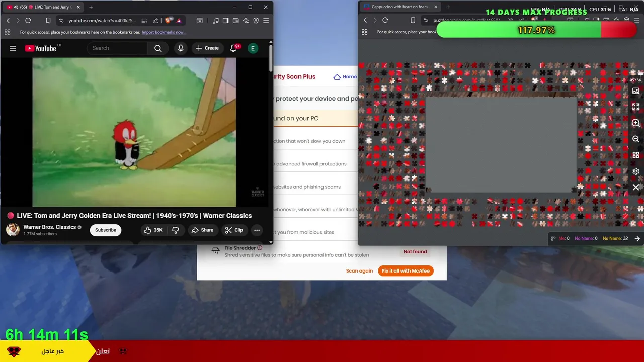This screenshot has height=362, width=644.
Task: Arrange puzzle pieces with grid icon
Action: [x=636, y=155]
